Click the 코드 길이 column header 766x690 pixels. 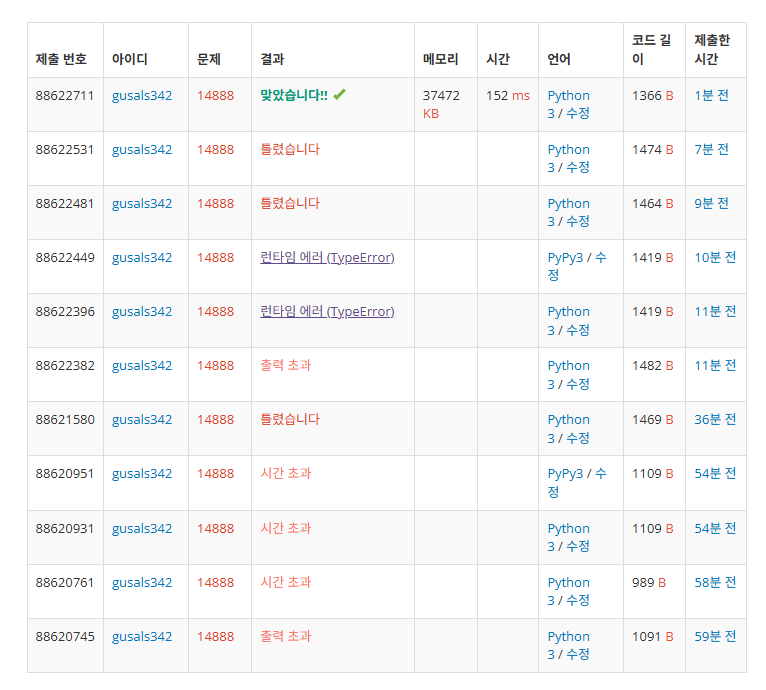click(x=651, y=49)
